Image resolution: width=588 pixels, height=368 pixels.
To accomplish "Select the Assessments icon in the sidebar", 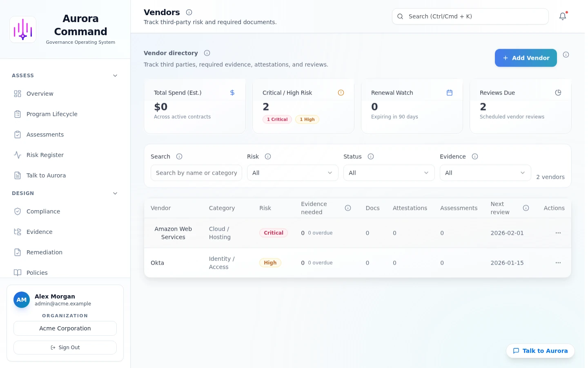I will pyautogui.click(x=18, y=135).
